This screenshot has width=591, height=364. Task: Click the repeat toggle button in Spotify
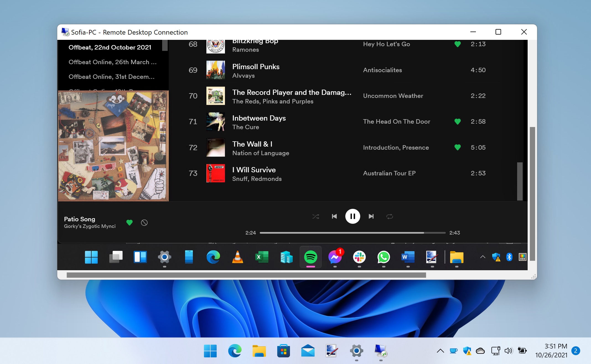tap(389, 216)
